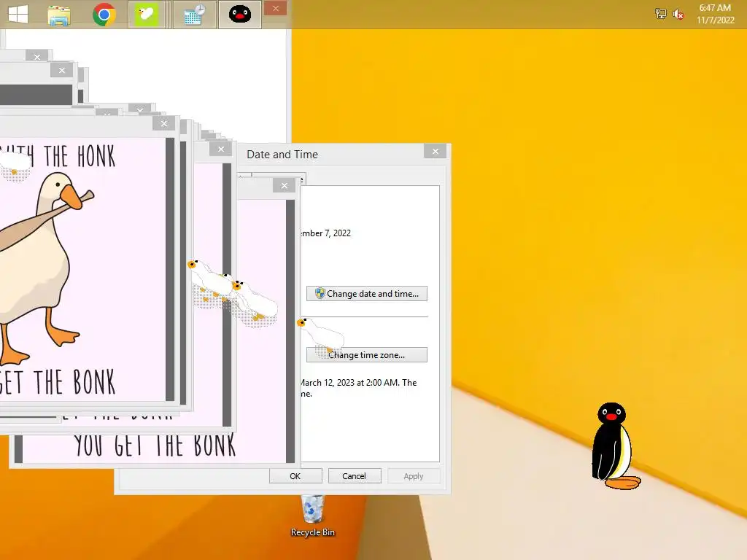This screenshot has width=747, height=560.
Task: Confirm with OK in Date and Time
Action: click(295, 475)
